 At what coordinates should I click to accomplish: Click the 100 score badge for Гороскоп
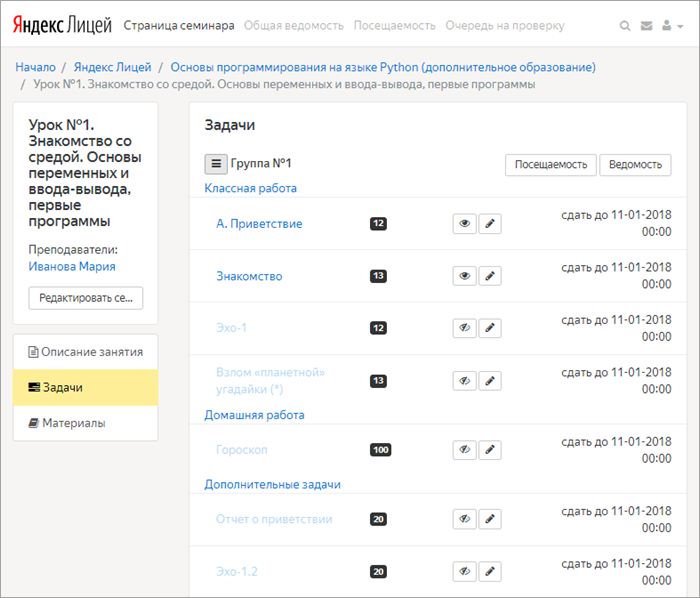(x=380, y=450)
